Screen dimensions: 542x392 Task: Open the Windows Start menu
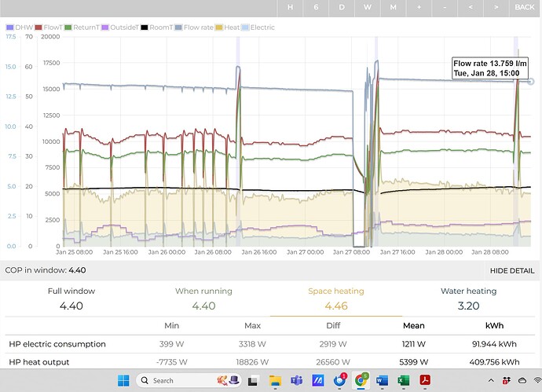pyautogui.click(x=123, y=380)
